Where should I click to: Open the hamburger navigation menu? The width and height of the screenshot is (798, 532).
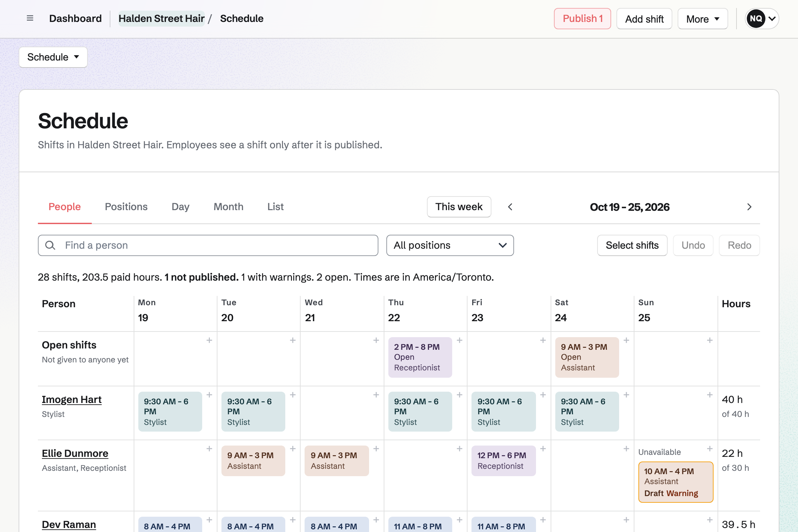(x=30, y=18)
